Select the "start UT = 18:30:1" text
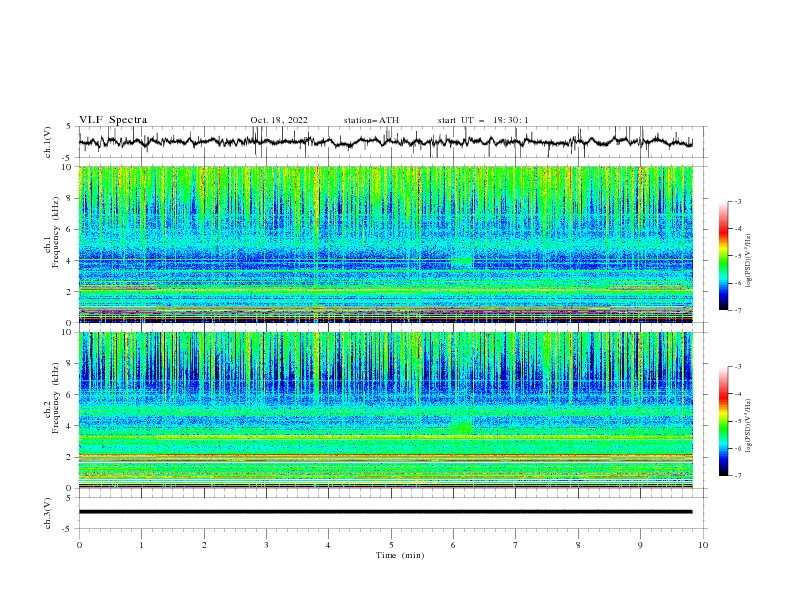The height and width of the screenshot is (612, 792). pyautogui.click(x=483, y=120)
